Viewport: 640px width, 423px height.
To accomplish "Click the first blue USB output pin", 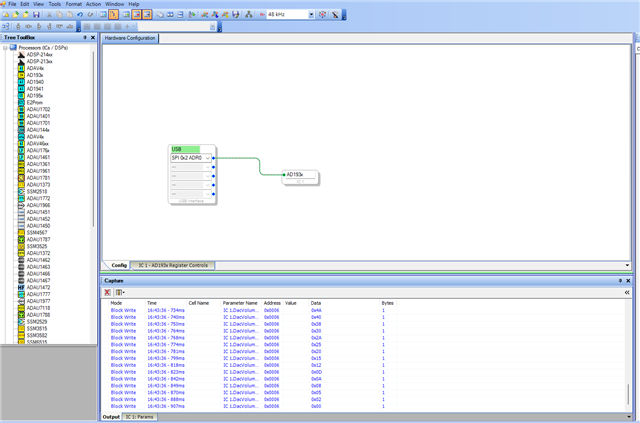I will tap(213, 158).
